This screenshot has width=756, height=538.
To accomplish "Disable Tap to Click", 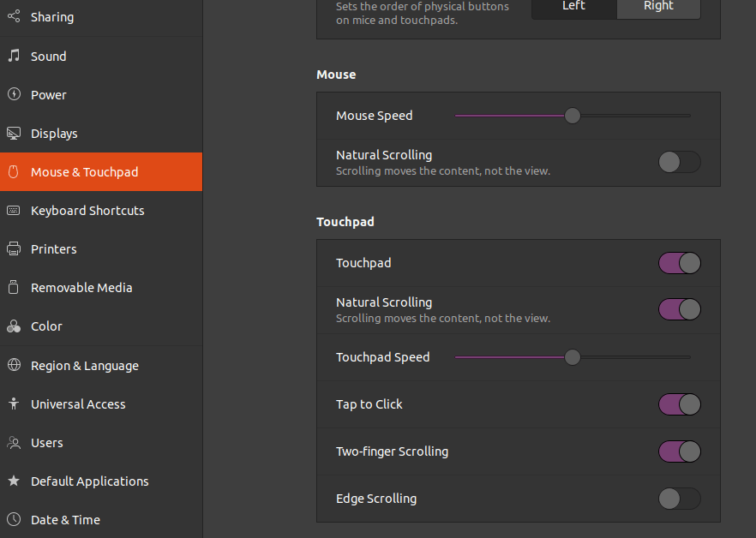I will click(680, 404).
